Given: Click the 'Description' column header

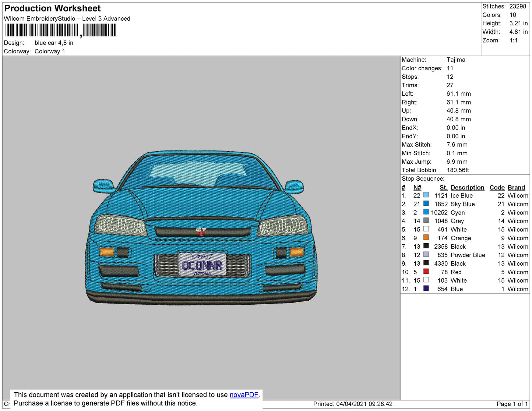Looking at the screenshot, I should (x=467, y=187).
